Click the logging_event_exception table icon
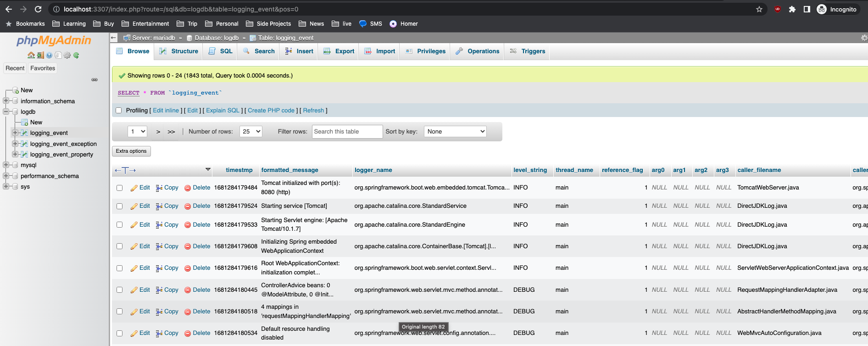 (24, 144)
